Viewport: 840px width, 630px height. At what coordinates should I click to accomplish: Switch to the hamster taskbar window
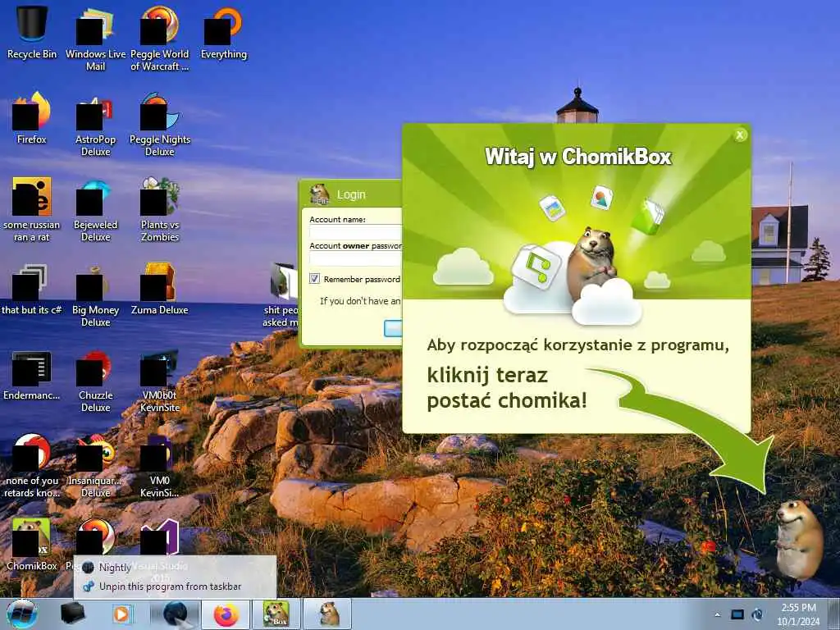(x=328, y=614)
